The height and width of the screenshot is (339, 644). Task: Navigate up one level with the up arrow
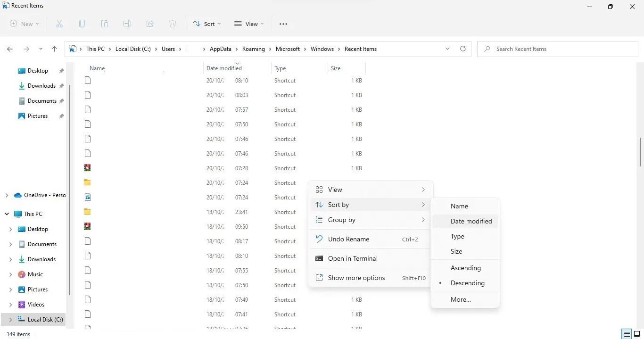[54, 49]
